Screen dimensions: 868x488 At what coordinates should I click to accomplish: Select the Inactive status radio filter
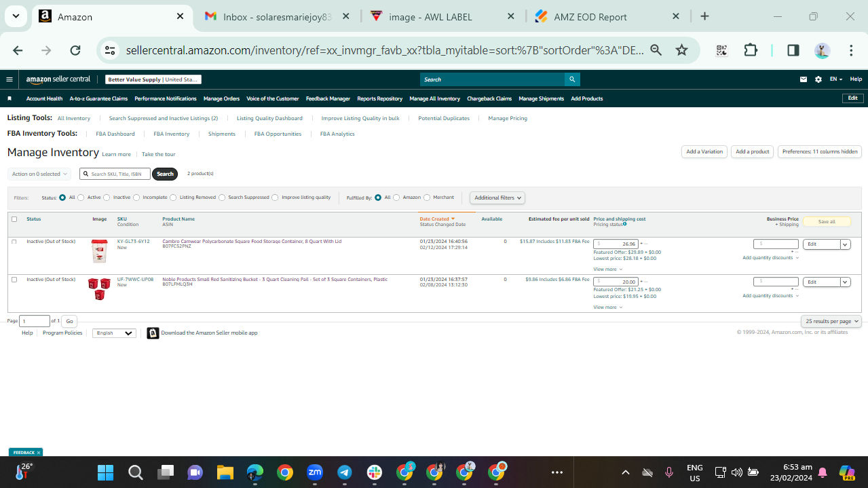click(x=107, y=198)
